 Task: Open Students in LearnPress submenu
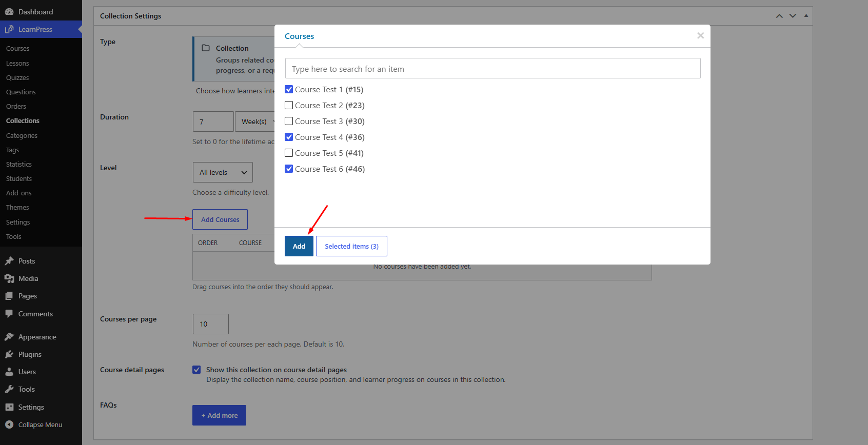click(x=19, y=178)
